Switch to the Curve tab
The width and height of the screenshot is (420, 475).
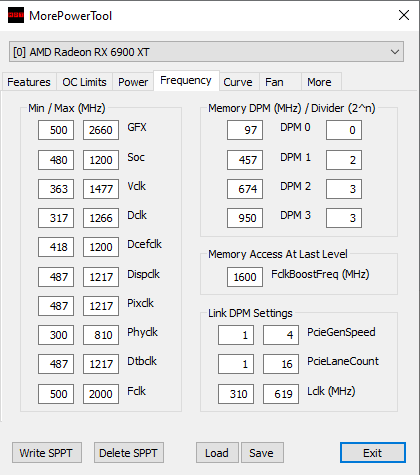click(238, 82)
